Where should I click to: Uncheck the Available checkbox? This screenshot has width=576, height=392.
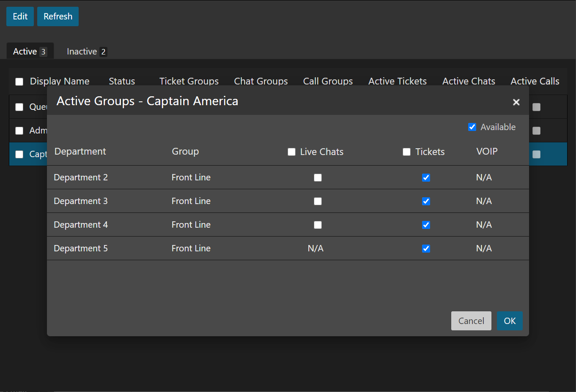[472, 127]
